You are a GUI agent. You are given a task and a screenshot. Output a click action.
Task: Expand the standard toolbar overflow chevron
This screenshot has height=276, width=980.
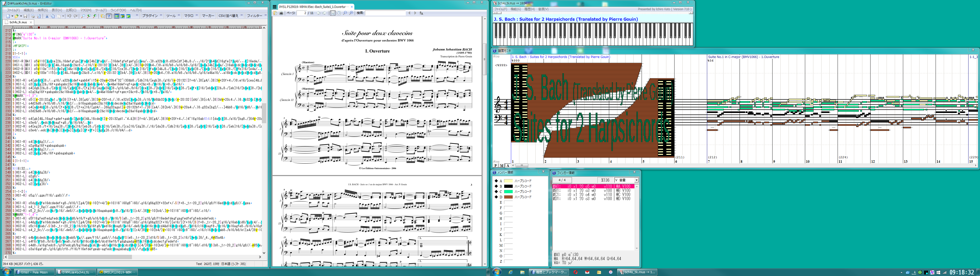(x=137, y=15)
